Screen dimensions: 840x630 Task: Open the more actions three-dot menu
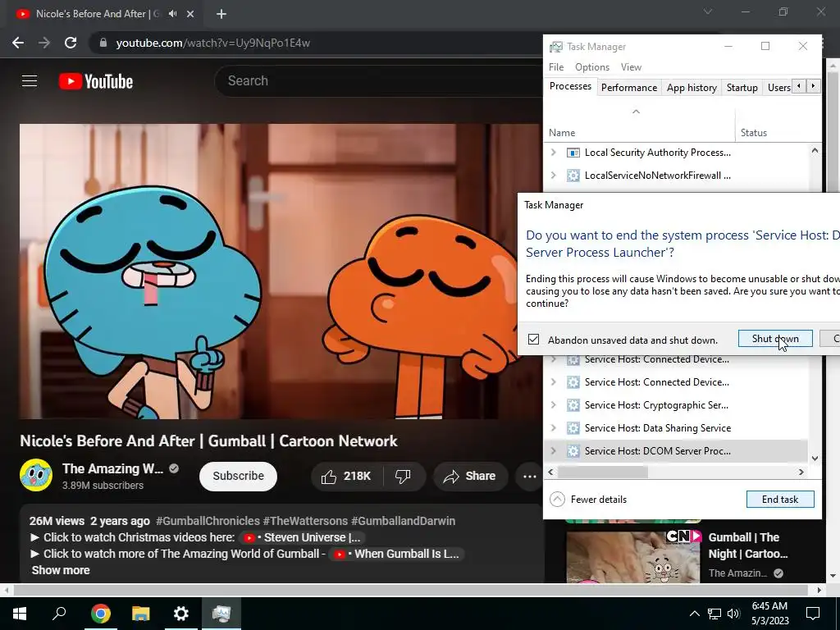click(x=529, y=476)
